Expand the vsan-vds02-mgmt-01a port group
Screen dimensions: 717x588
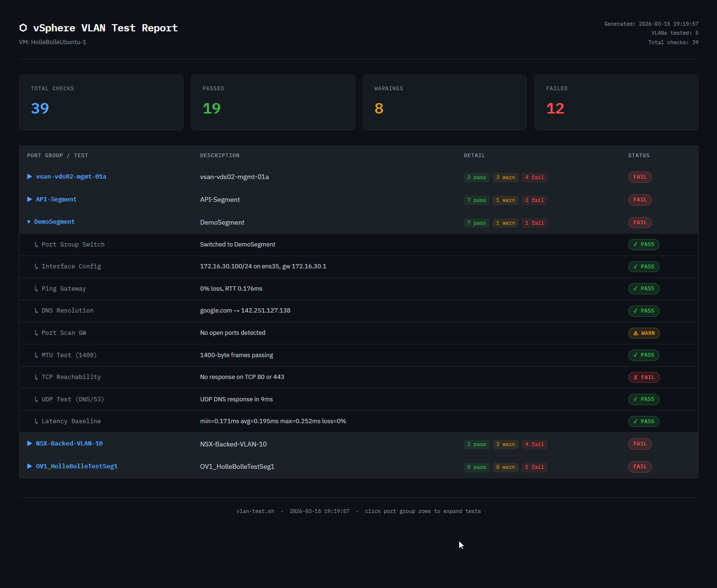29,177
